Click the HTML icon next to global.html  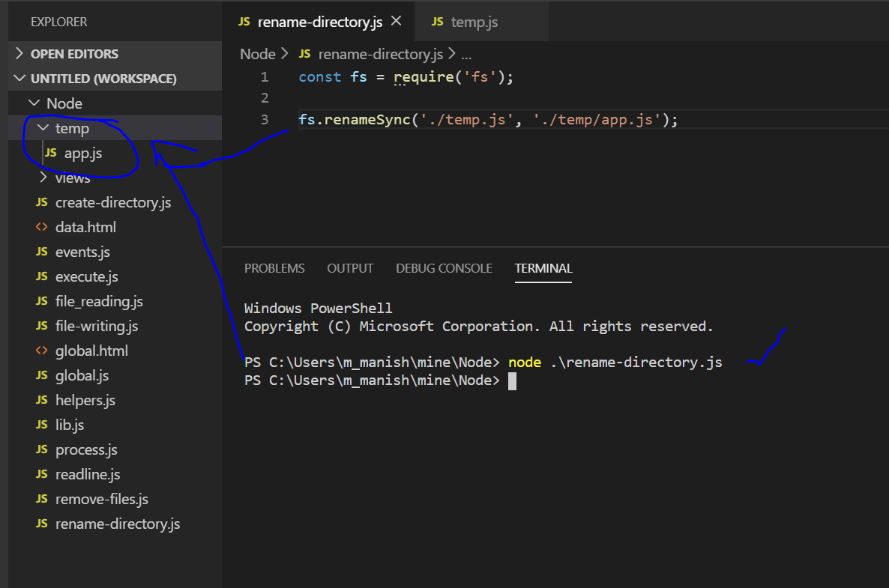pos(43,350)
